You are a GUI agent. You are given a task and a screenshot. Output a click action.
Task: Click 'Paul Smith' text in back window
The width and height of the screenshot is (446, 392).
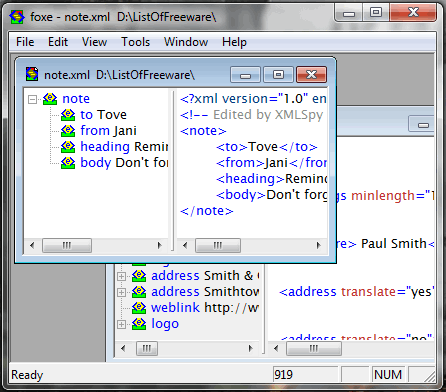pos(394,244)
